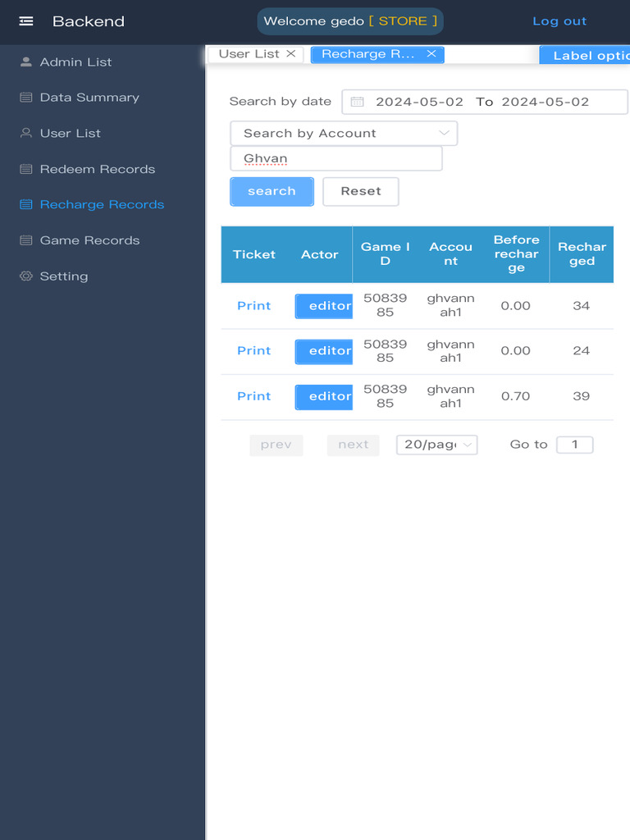Click the Ticket column header

point(254,254)
